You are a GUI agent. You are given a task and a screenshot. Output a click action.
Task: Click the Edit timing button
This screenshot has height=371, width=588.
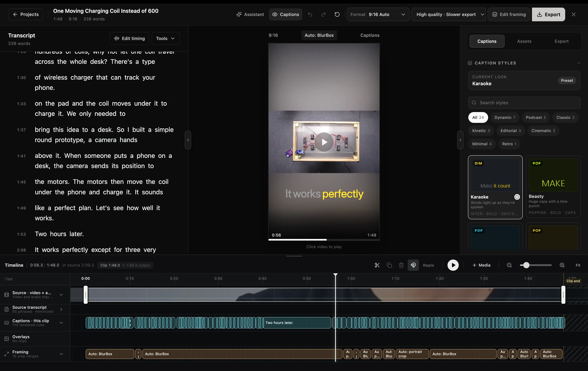click(129, 38)
